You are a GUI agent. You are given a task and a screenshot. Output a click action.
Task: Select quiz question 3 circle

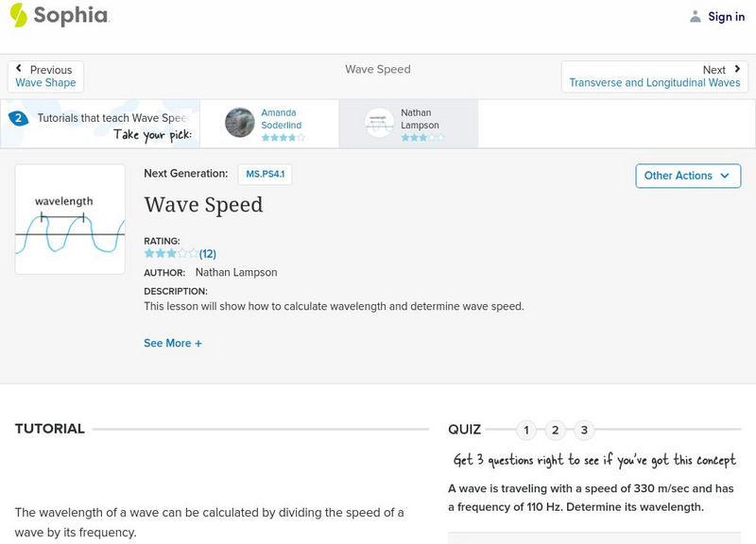(584, 431)
